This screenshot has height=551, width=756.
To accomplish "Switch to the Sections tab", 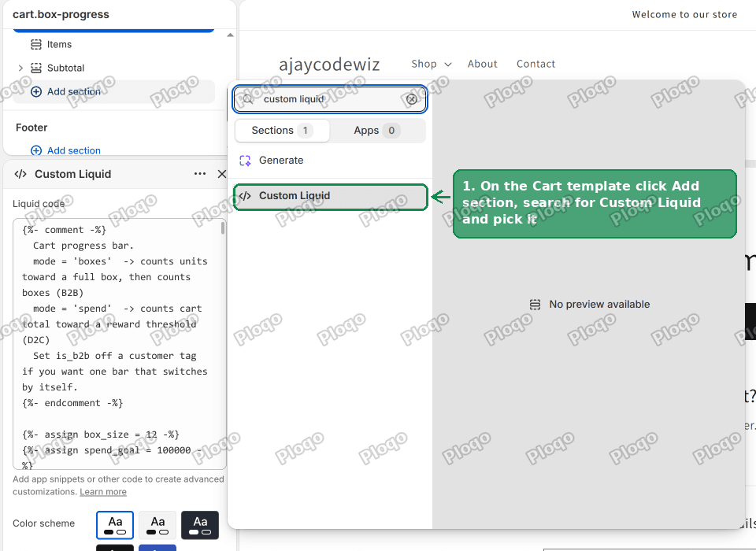I will (283, 130).
